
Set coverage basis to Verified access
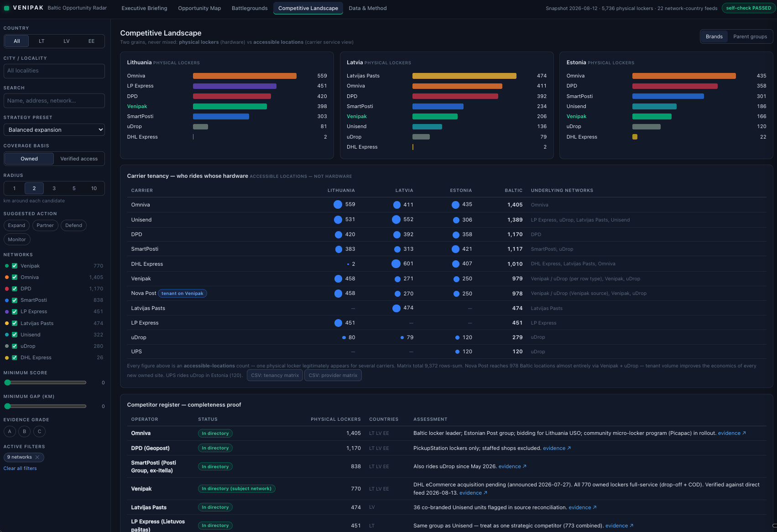(x=79, y=159)
